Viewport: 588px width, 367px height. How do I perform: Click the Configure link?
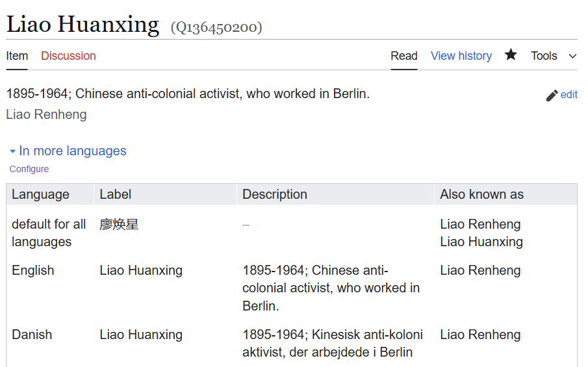pos(29,169)
